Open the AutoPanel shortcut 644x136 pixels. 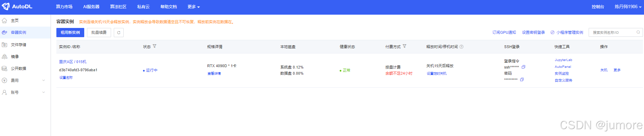click(563, 67)
